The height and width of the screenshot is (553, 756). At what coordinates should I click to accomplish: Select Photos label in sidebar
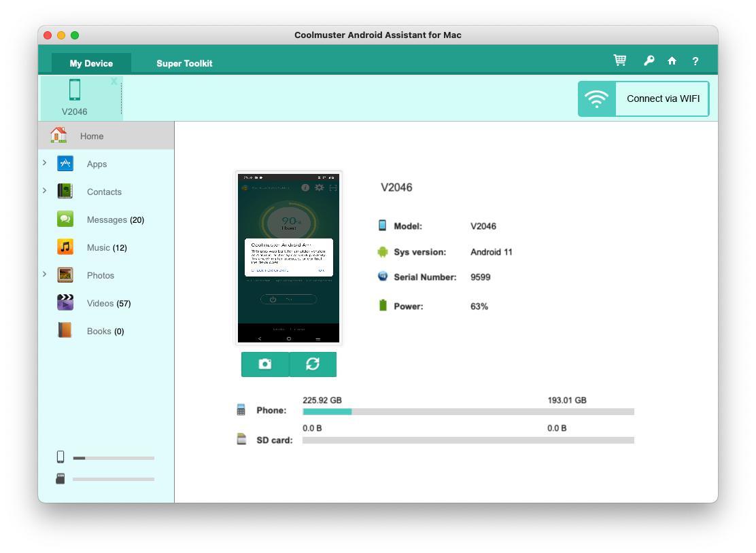pos(101,276)
